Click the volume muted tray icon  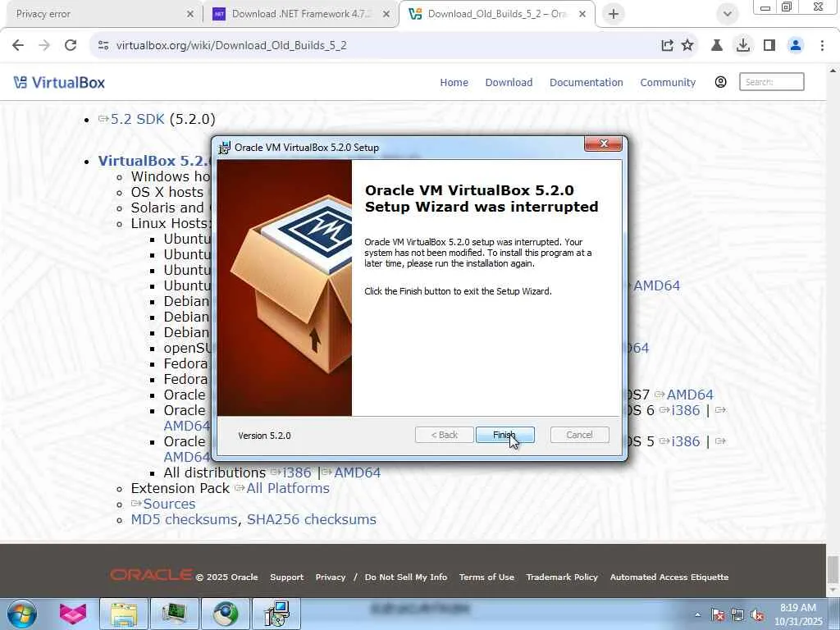(x=757, y=614)
